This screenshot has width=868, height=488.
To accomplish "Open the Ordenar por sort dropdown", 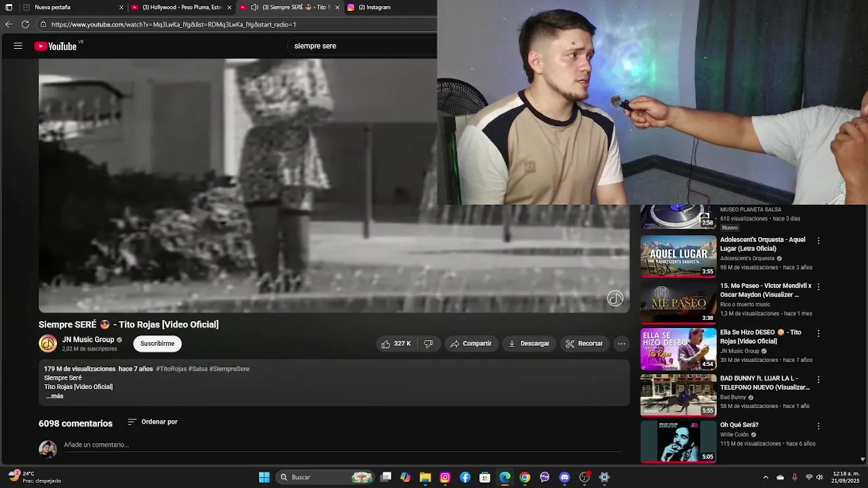I will click(x=153, y=422).
